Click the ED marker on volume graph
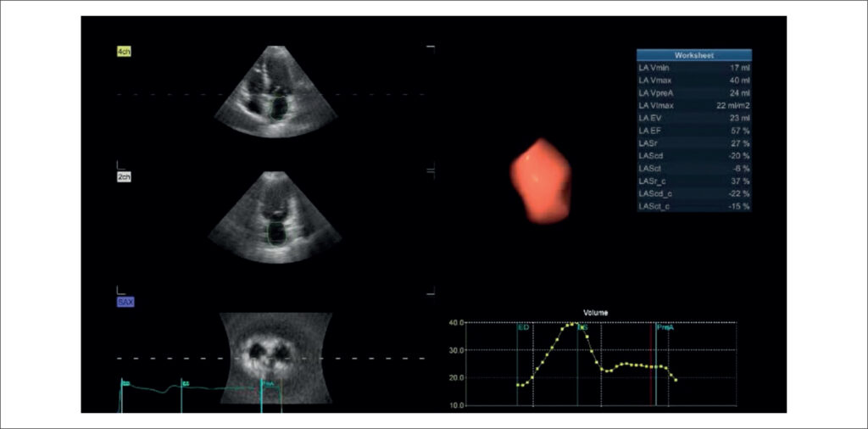Screen dimensions: 868x429 (x=523, y=328)
